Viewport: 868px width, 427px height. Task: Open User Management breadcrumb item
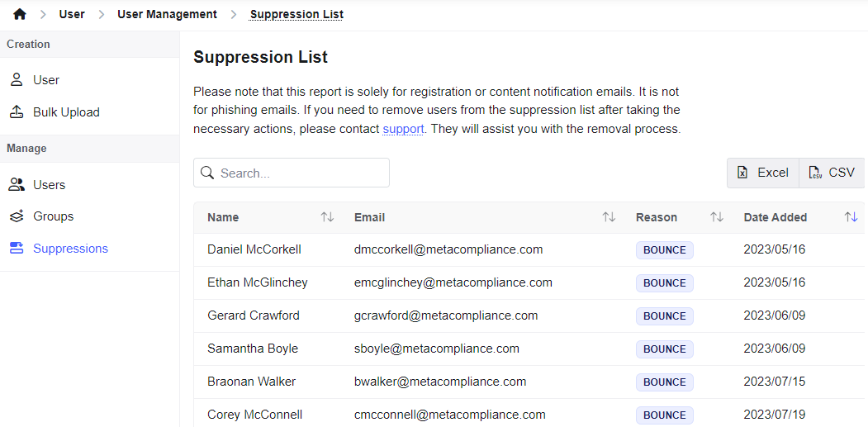[x=167, y=14]
